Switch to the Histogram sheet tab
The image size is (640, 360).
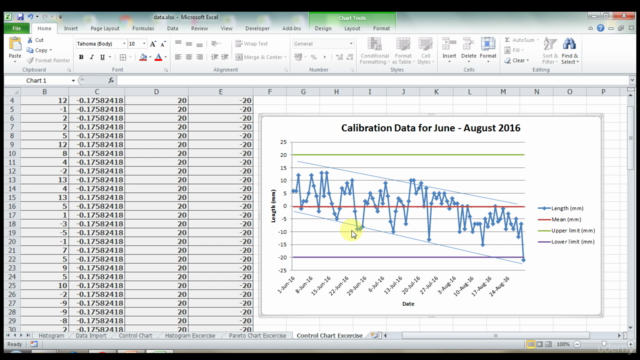coord(51,336)
